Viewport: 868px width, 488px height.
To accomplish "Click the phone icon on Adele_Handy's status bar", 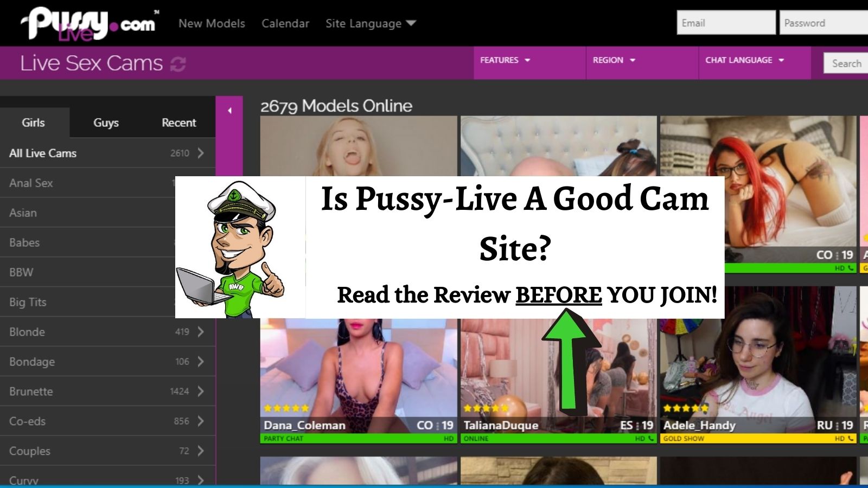I will (x=851, y=439).
